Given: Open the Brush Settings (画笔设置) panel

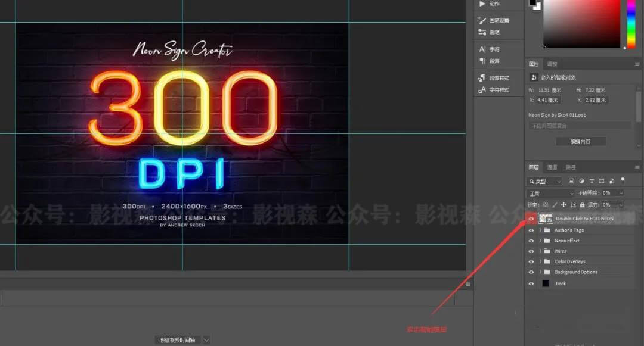Looking at the screenshot, I should click(494, 20).
